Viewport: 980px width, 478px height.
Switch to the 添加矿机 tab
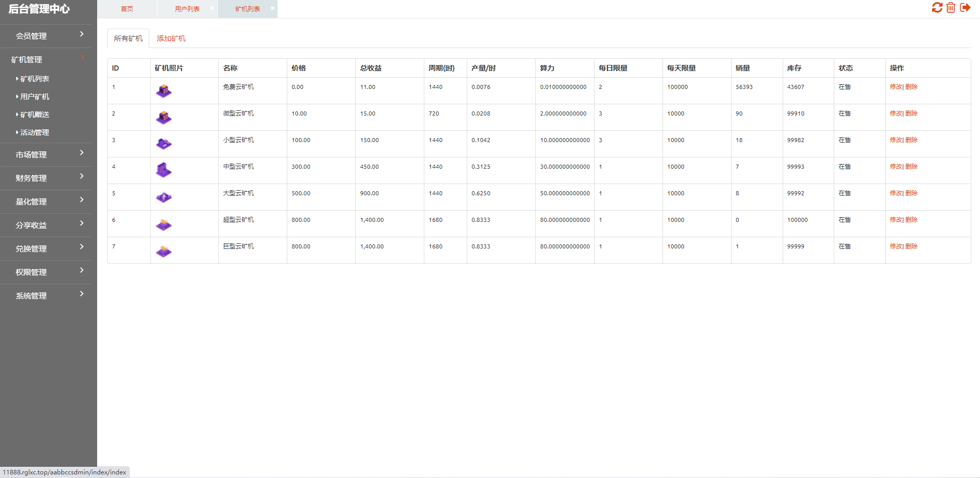pos(171,38)
